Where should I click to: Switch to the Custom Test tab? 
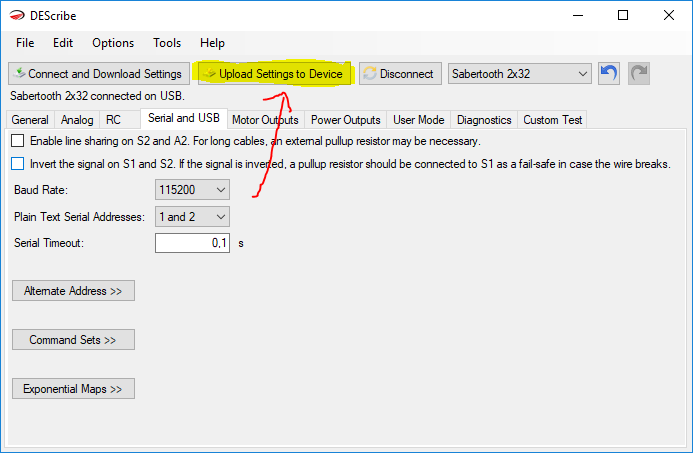click(x=552, y=120)
